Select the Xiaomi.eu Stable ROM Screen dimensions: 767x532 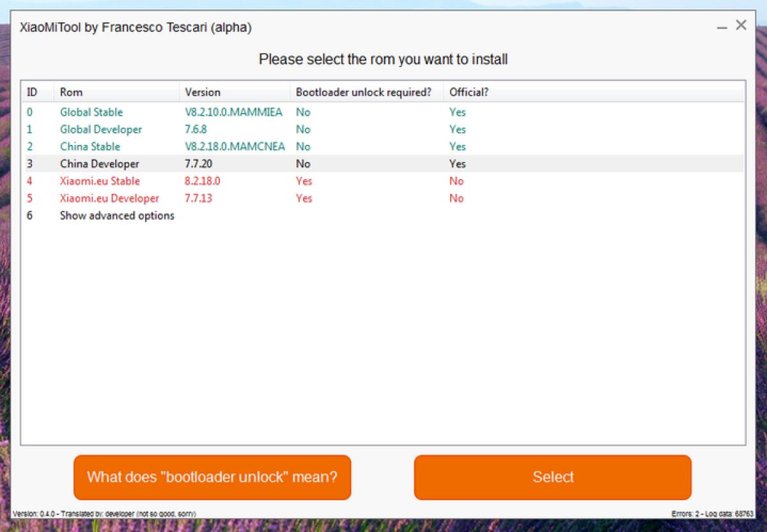pos(98,181)
